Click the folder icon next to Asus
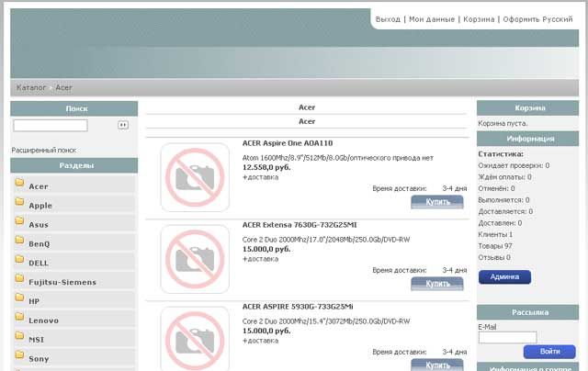 (x=19, y=220)
